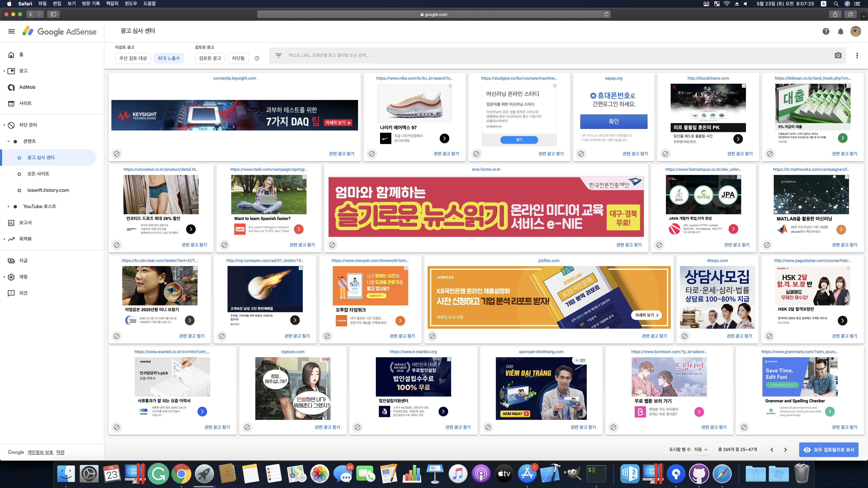
Task: Click 모두 검토됨으로 표시 button
Action: coord(828,450)
